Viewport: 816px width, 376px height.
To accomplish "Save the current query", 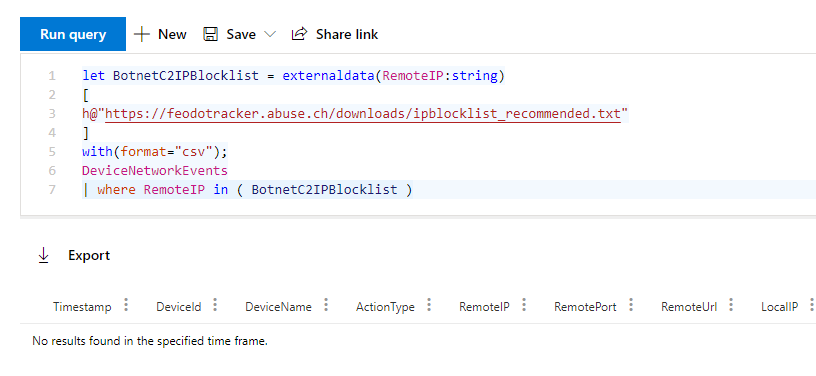I will [230, 34].
